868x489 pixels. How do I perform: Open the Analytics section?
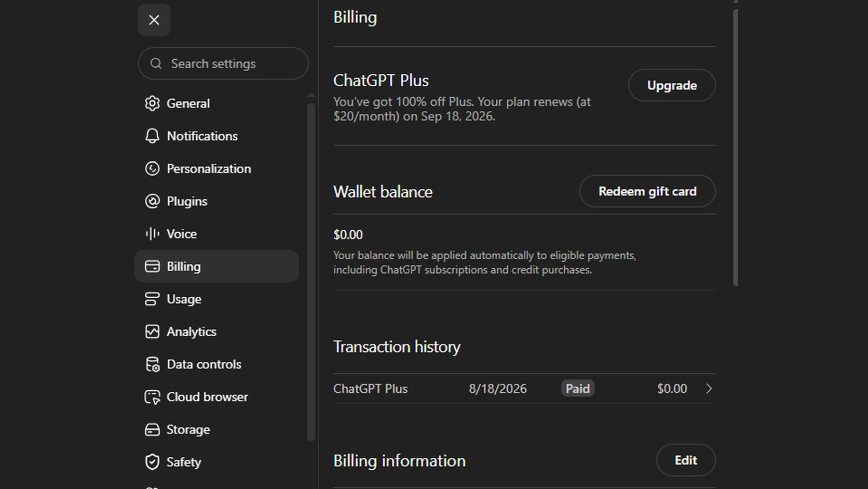click(x=216, y=332)
